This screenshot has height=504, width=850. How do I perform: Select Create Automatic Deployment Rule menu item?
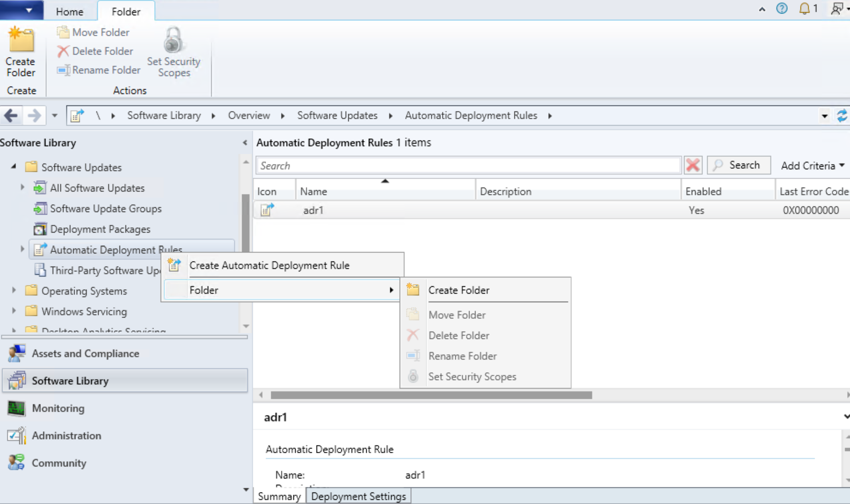pos(269,265)
